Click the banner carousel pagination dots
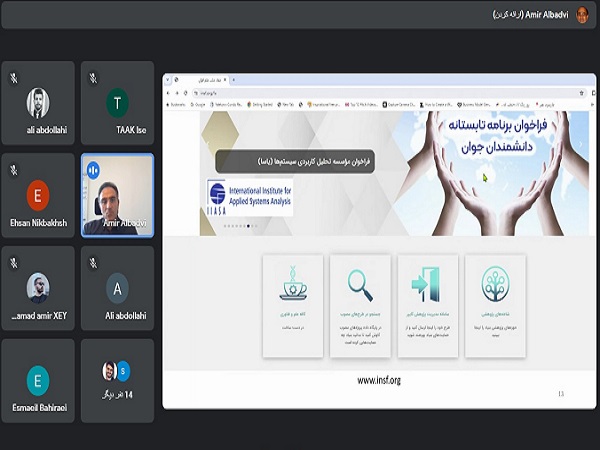 point(238,226)
